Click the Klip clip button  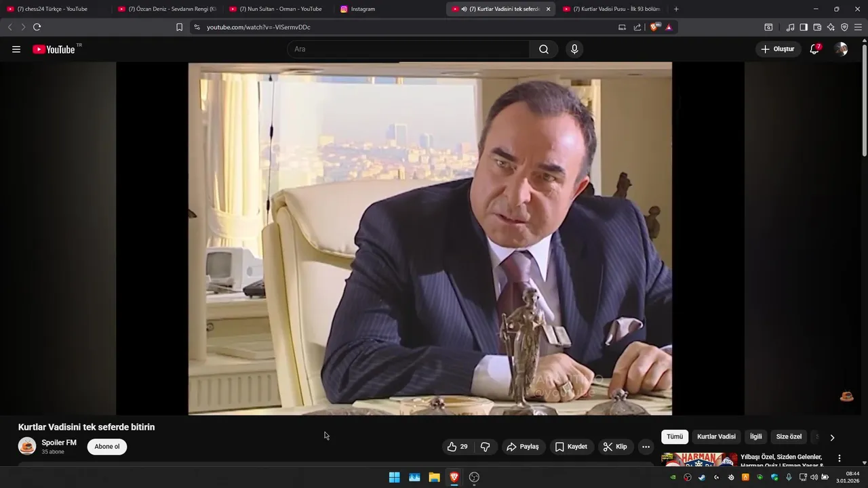click(x=615, y=447)
